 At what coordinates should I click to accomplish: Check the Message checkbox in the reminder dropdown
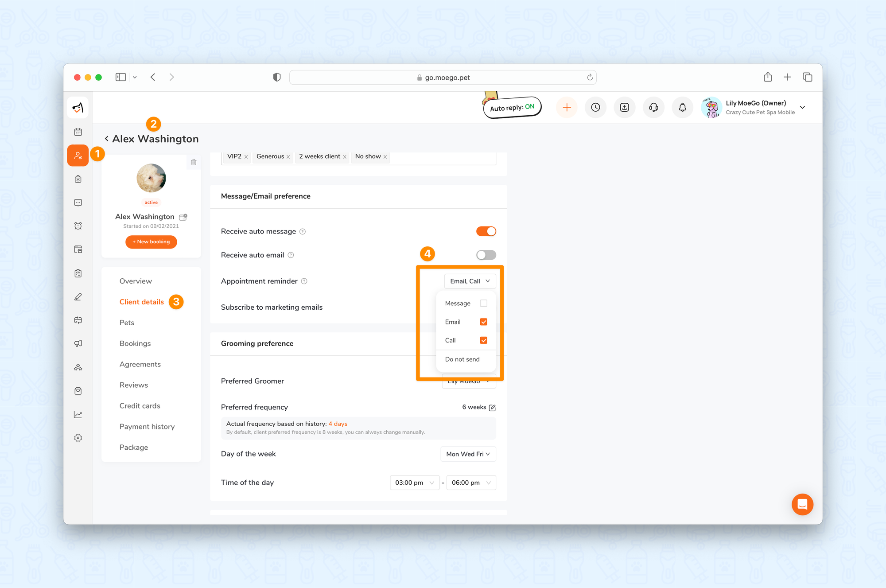[x=483, y=303]
